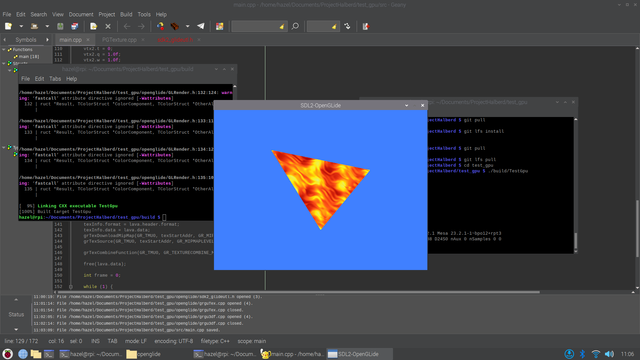The height and width of the screenshot is (360, 640).
Task: Click the Open file toolbar icon
Action: [34, 26]
